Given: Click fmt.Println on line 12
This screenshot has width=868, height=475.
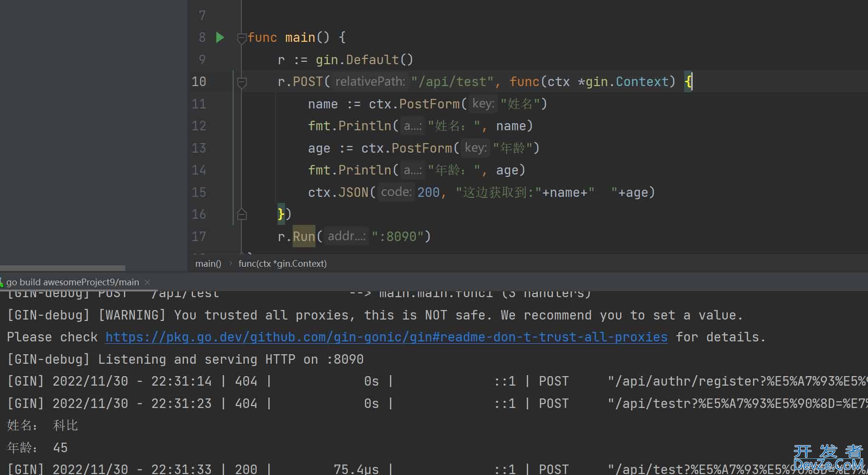Looking at the screenshot, I should 350,126.
